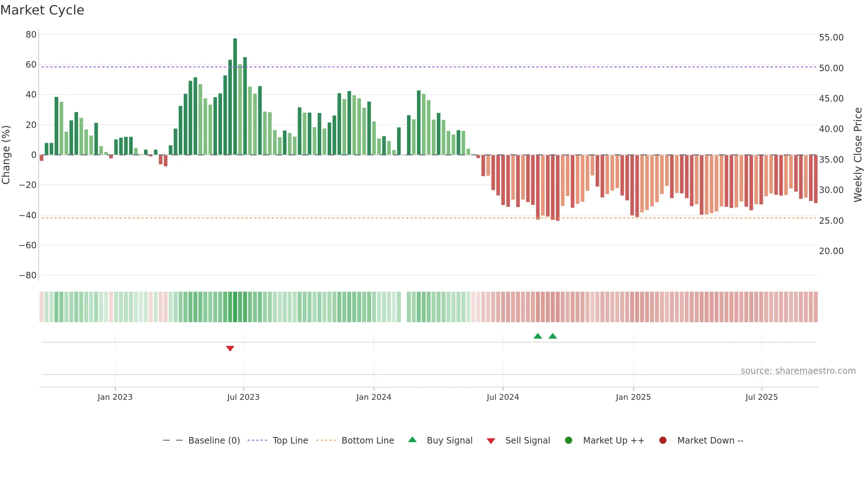The width and height of the screenshot is (868, 488).
Task: Click the 50.00 price axis label
Action: tap(831, 68)
